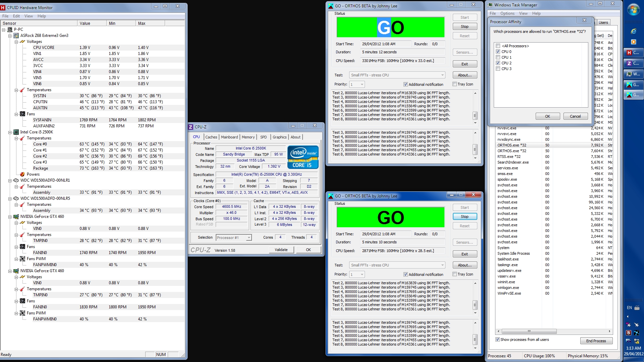Open Task Manager Options menu
The width and height of the screenshot is (644, 362).
tap(507, 13)
